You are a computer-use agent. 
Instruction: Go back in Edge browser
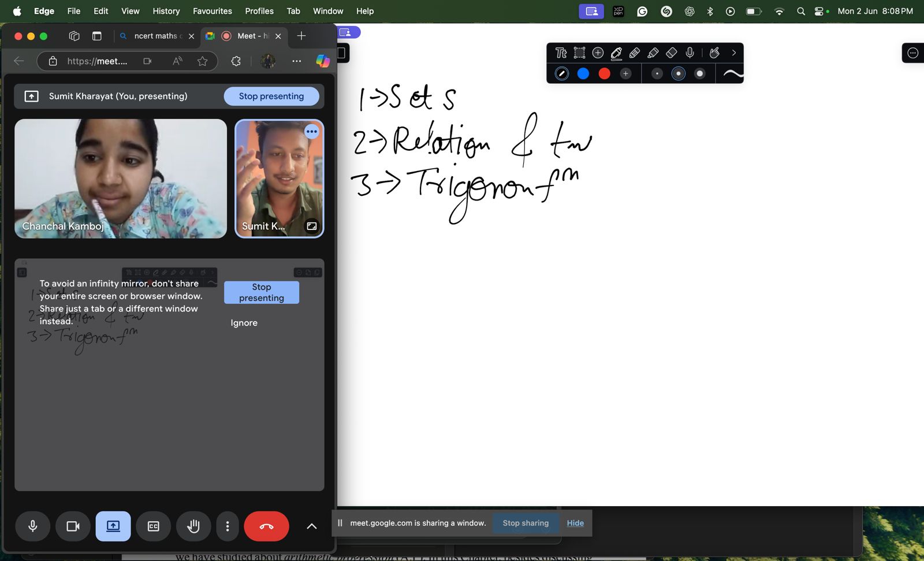[18, 61]
